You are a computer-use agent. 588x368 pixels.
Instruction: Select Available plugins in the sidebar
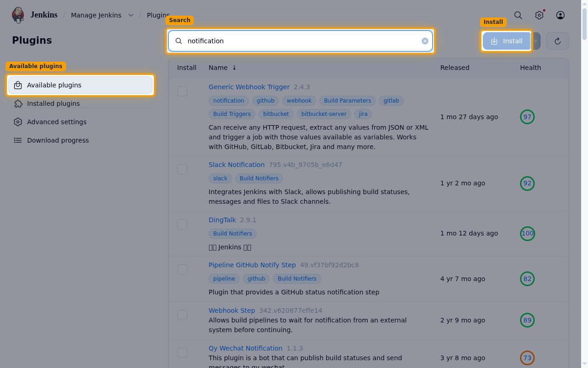(80, 85)
